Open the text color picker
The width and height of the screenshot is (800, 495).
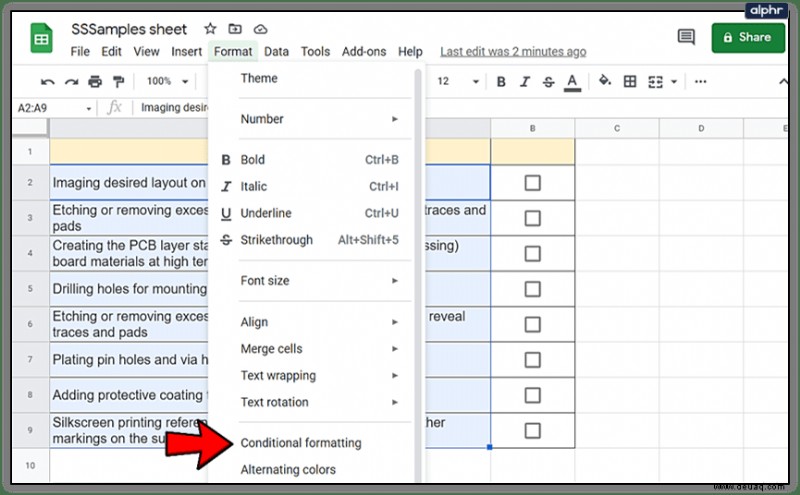tap(572, 82)
